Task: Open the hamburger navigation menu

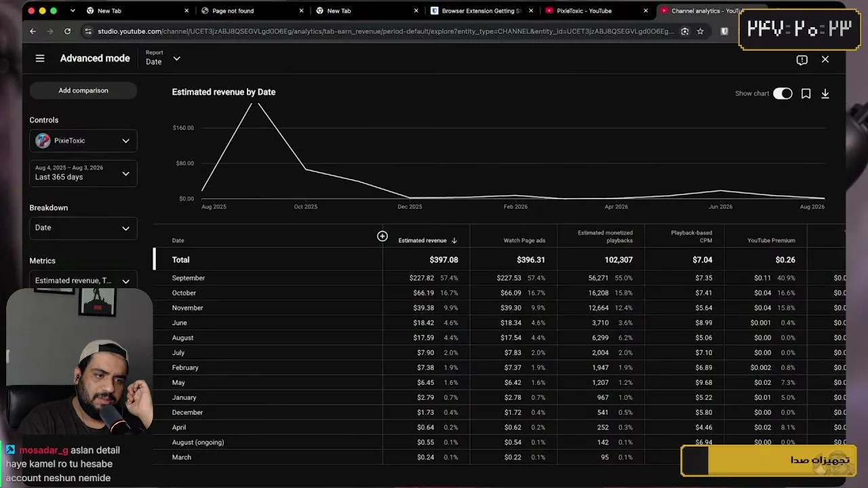Action: click(x=40, y=59)
